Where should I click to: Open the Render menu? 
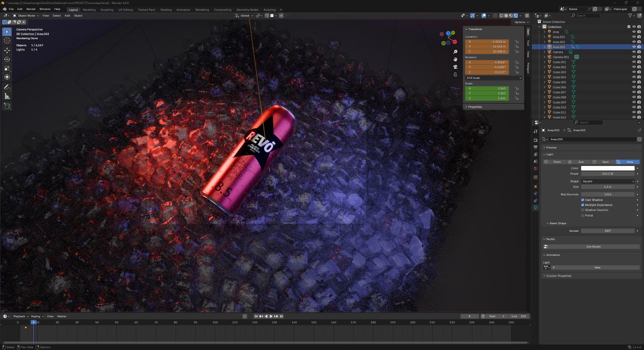point(31,9)
